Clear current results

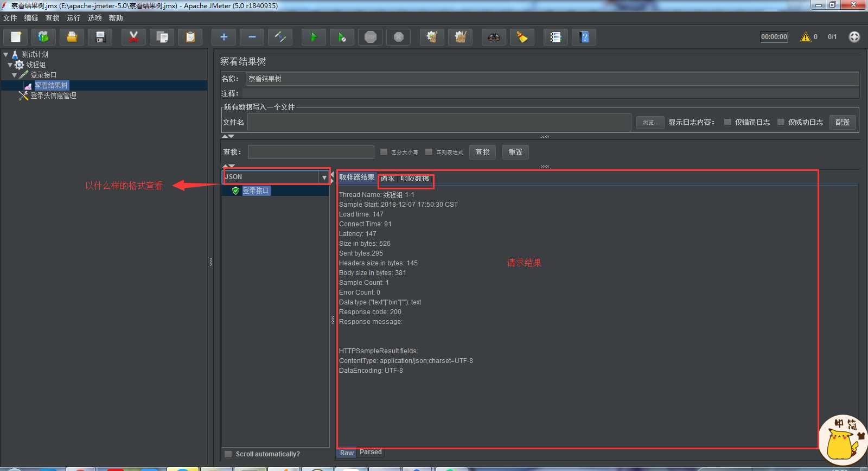432,37
